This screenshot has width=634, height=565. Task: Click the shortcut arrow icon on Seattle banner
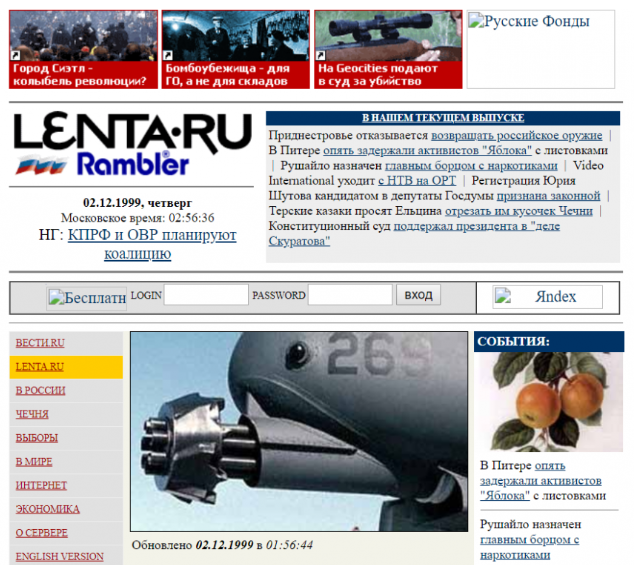point(15,55)
